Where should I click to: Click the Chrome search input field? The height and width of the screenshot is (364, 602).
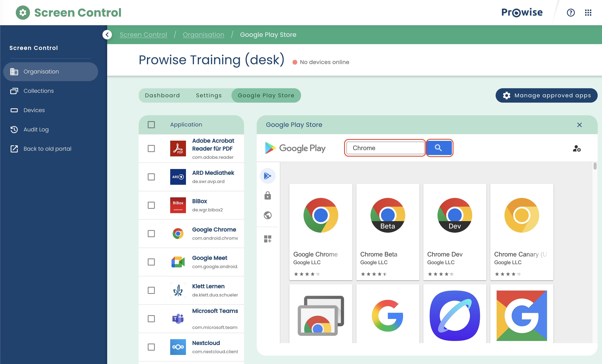pos(385,148)
